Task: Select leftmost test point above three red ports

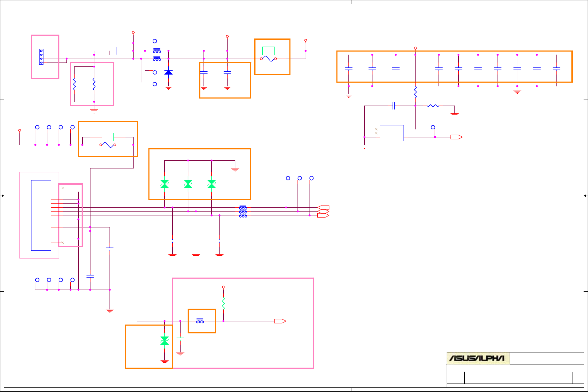Action: coord(288,178)
